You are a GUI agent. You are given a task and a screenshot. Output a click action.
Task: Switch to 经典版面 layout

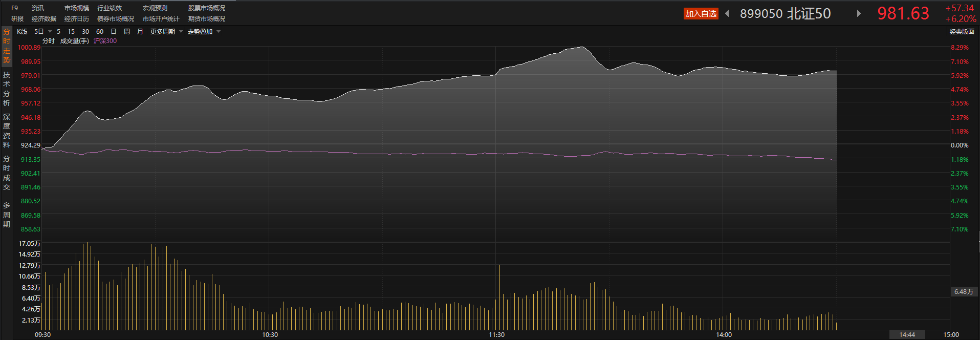click(962, 32)
